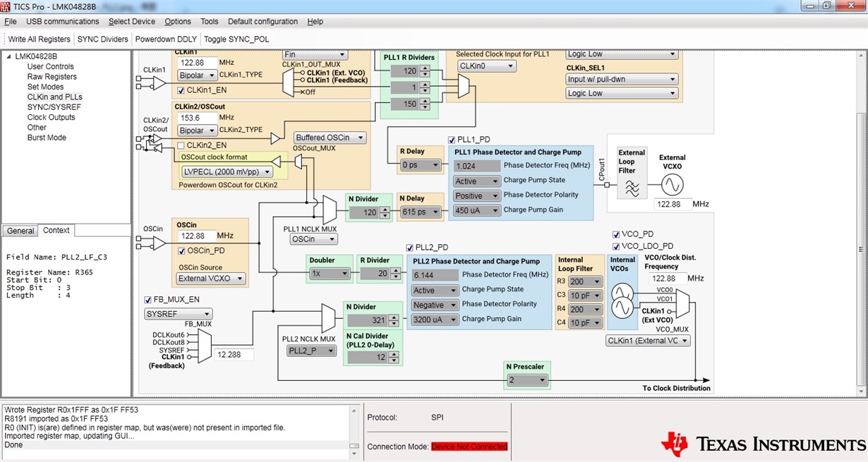Switch to the Context tab

56,230
